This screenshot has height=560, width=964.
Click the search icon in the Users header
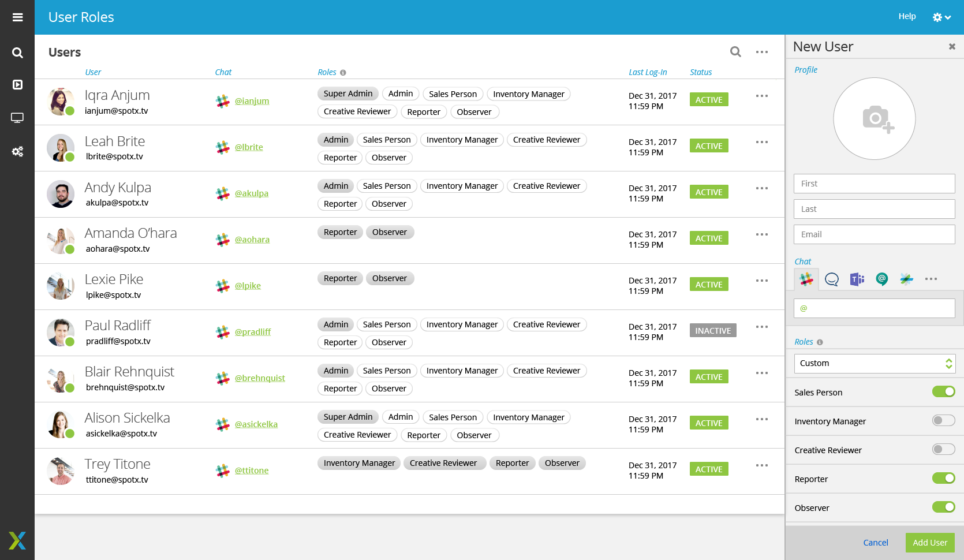coord(735,52)
